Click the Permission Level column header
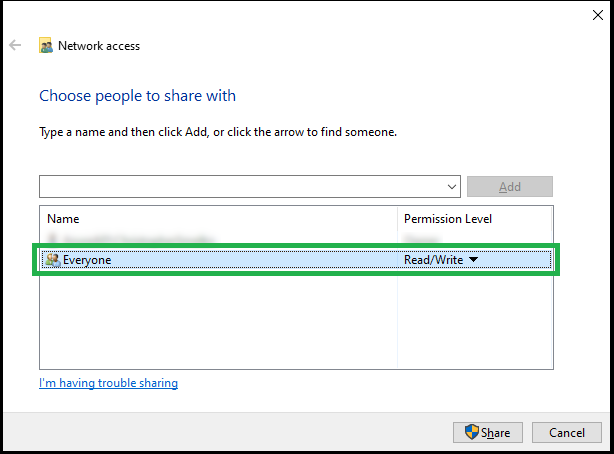 [x=448, y=219]
